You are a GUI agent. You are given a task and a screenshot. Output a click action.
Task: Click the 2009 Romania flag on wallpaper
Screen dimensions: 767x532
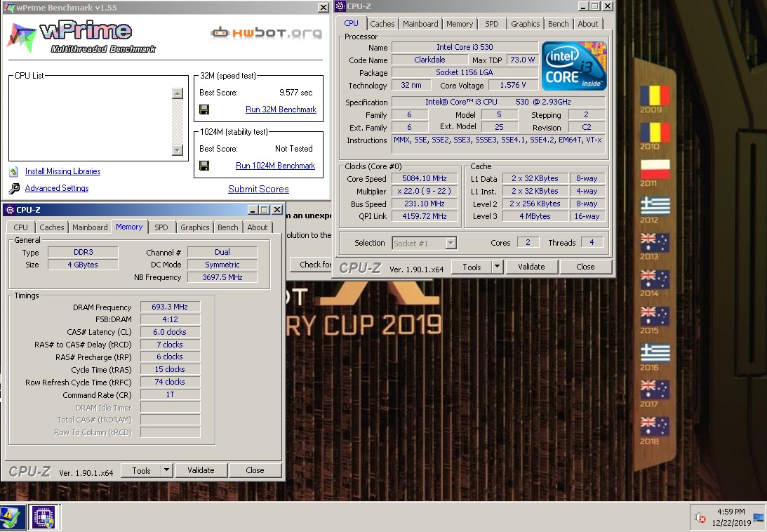pos(655,95)
